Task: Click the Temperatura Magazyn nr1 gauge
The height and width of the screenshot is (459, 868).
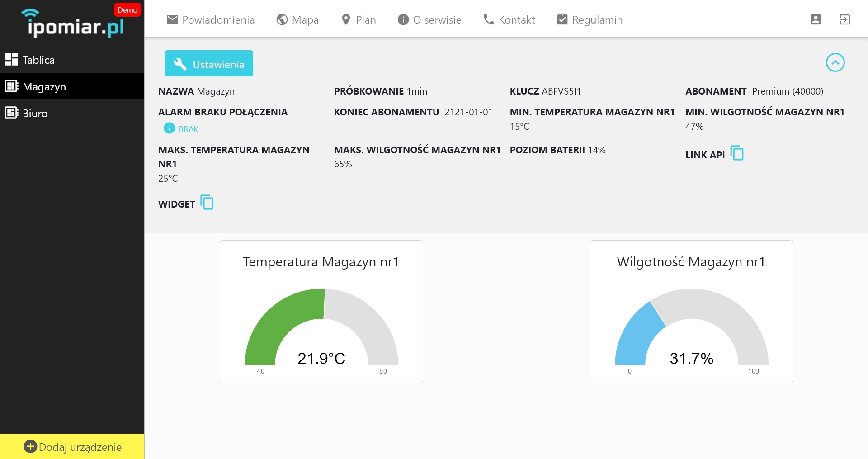Action: (321, 327)
